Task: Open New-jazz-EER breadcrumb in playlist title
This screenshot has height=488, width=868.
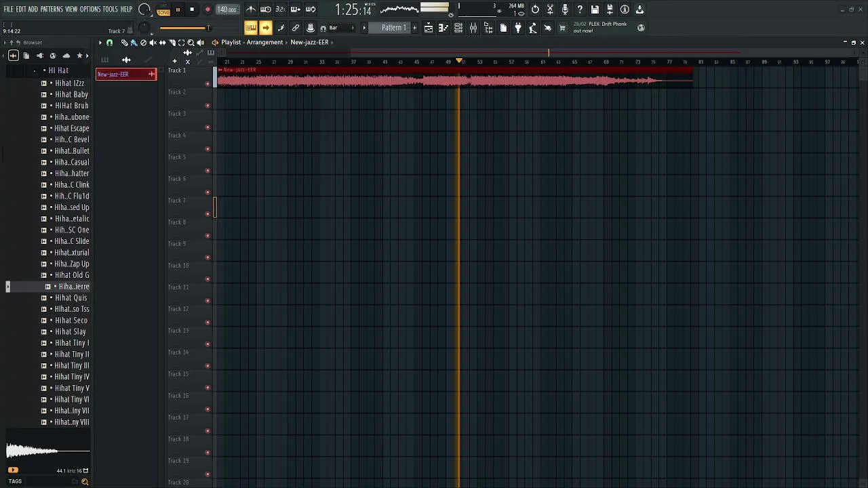Action: [309, 42]
